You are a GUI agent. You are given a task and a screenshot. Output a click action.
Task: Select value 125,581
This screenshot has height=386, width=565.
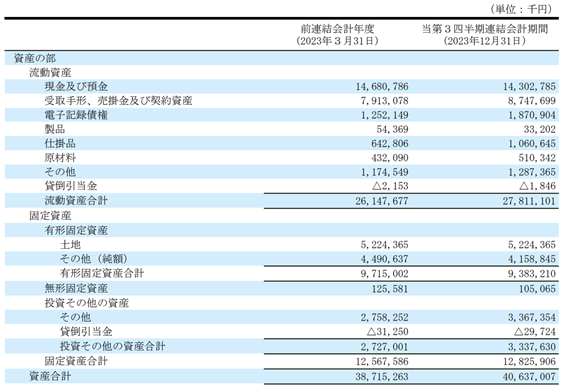pos(390,288)
